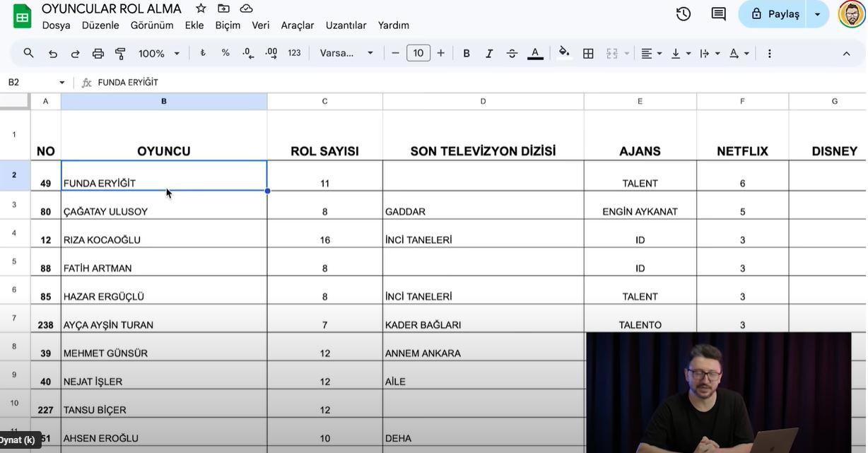
Task: Open the Varsa... font family dropdown
Action: coord(346,53)
